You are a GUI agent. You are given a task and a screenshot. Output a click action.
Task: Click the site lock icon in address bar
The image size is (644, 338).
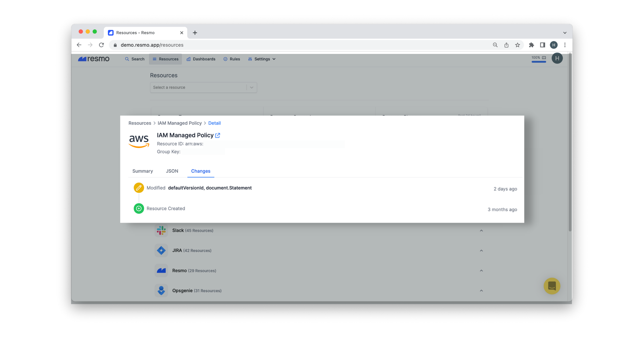(x=115, y=45)
